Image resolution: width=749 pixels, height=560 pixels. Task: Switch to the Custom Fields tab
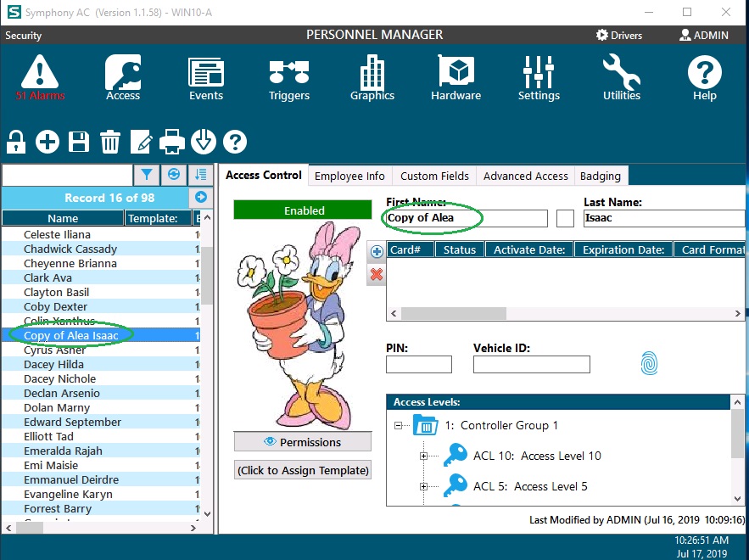pyautogui.click(x=434, y=176)
